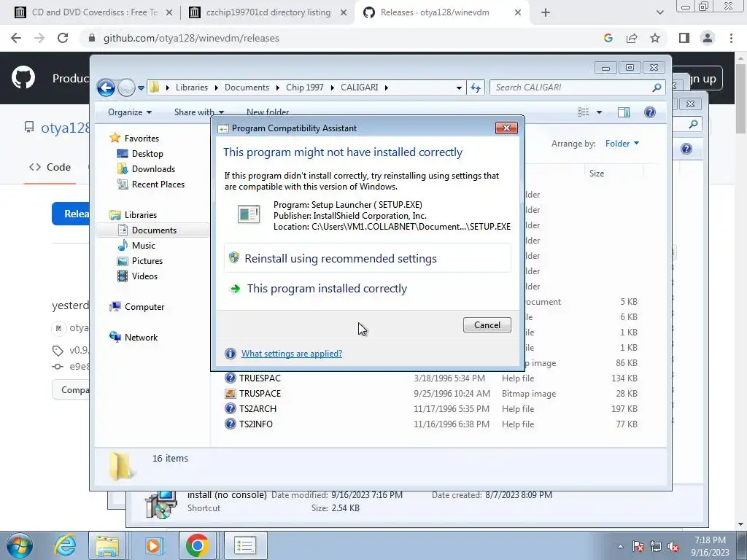Click Documents in the breadcrumb path
Screen dimensions: 747x560
point(247,87)
